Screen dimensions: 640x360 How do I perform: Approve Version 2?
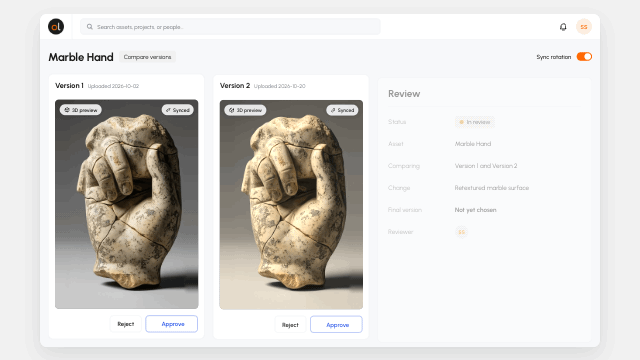[336, 325]
